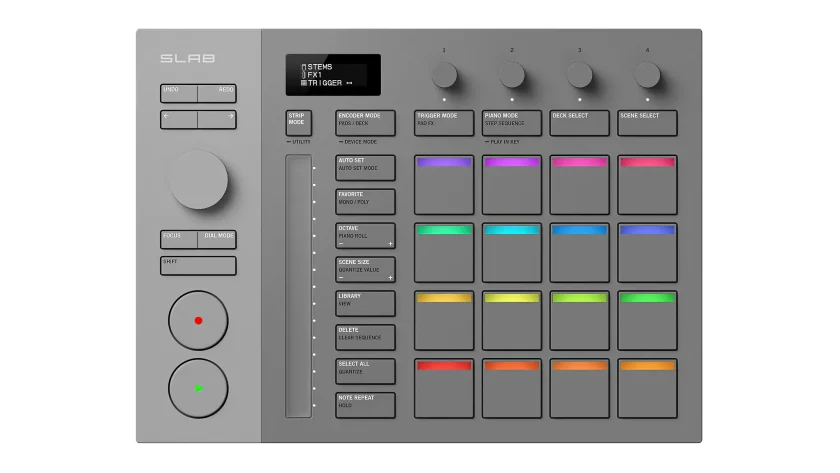
Task: Hold the Shift button
Action: click(198, 265)
